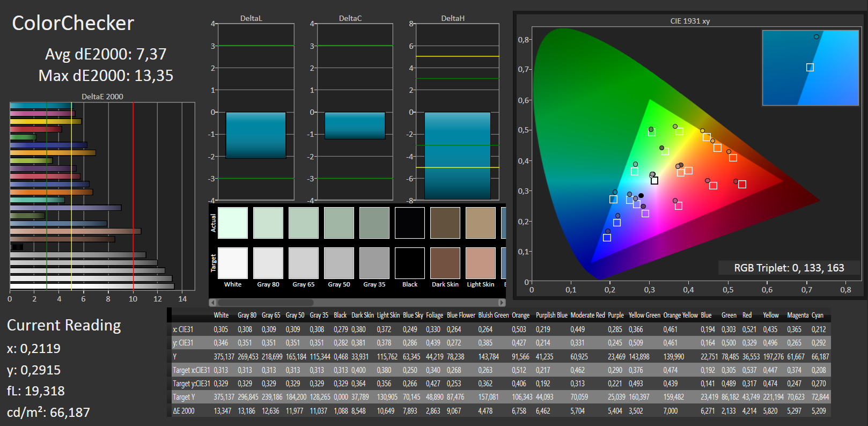Click the Max dE2000: 13,35 text

coord(106,76)
